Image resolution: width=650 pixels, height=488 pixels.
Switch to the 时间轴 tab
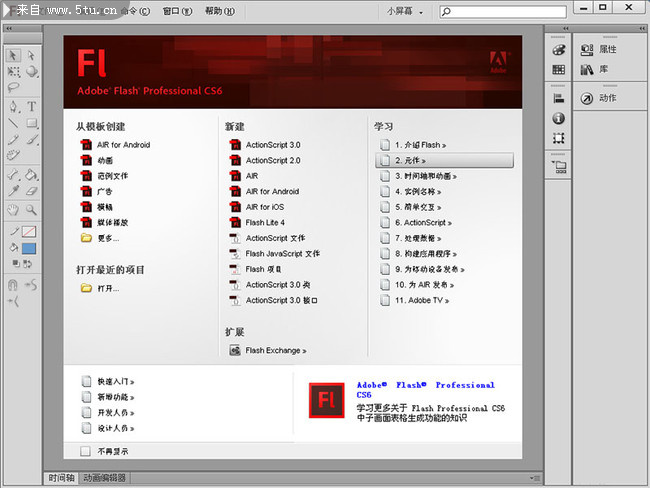(x=61, y=478)
